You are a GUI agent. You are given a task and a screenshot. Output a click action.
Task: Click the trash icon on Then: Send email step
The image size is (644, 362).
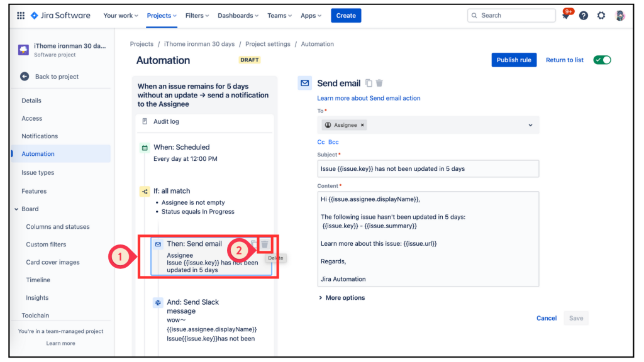coord(265,244)
